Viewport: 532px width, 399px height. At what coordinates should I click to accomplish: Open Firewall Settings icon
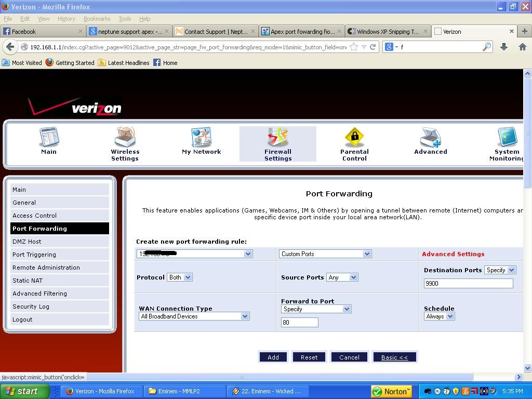[x=278, y=137]
